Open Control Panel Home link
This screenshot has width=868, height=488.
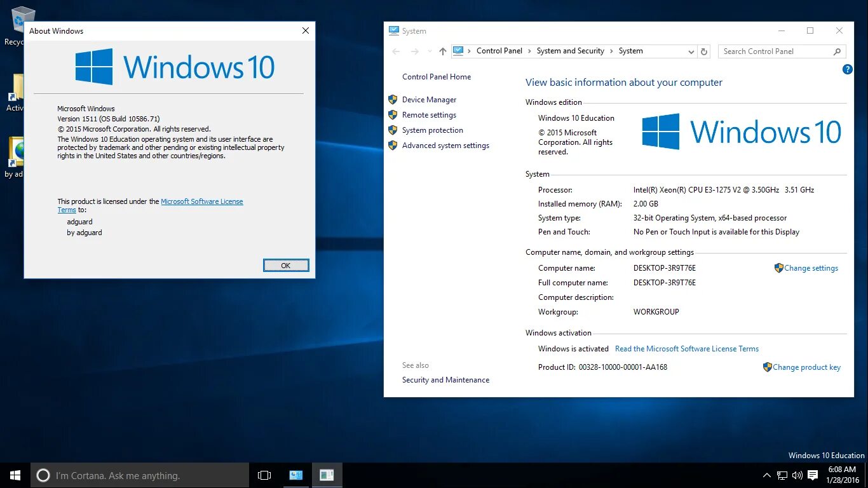click(437, 77)
